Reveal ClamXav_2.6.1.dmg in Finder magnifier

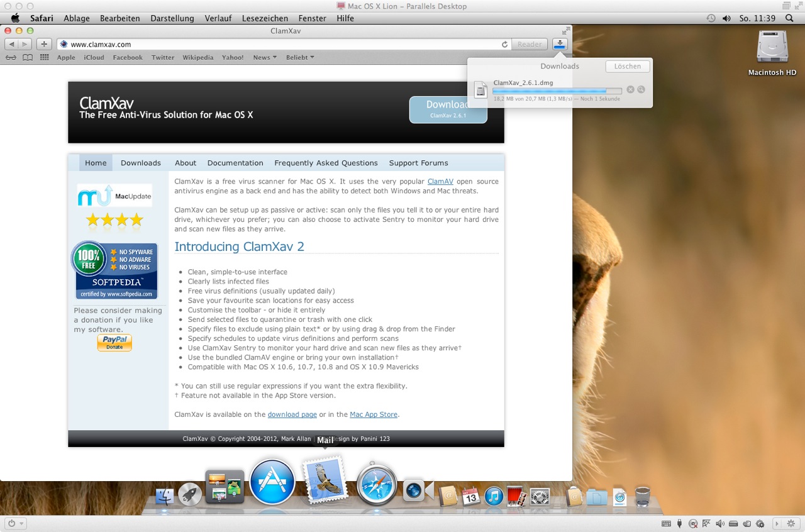coord(641,90)
